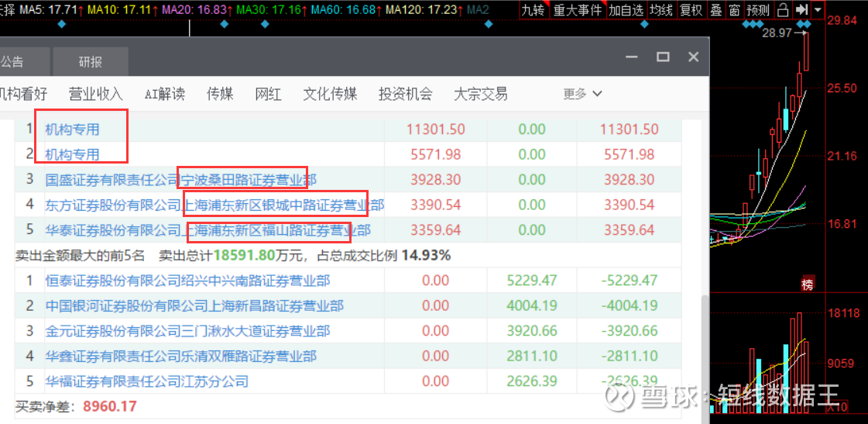The width and height of the screenshot is (868, 424).
Task: Select the 传媒 tag
Action: (220, 94)
